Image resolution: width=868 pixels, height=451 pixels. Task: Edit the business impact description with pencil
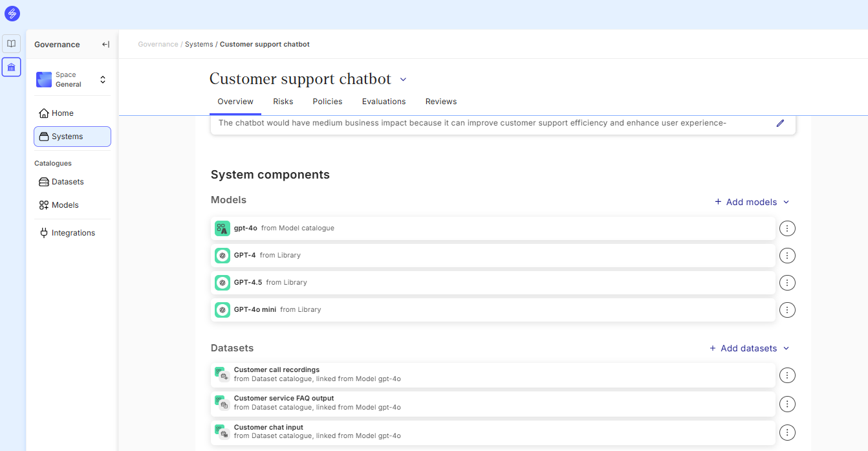tap(780, 123)
